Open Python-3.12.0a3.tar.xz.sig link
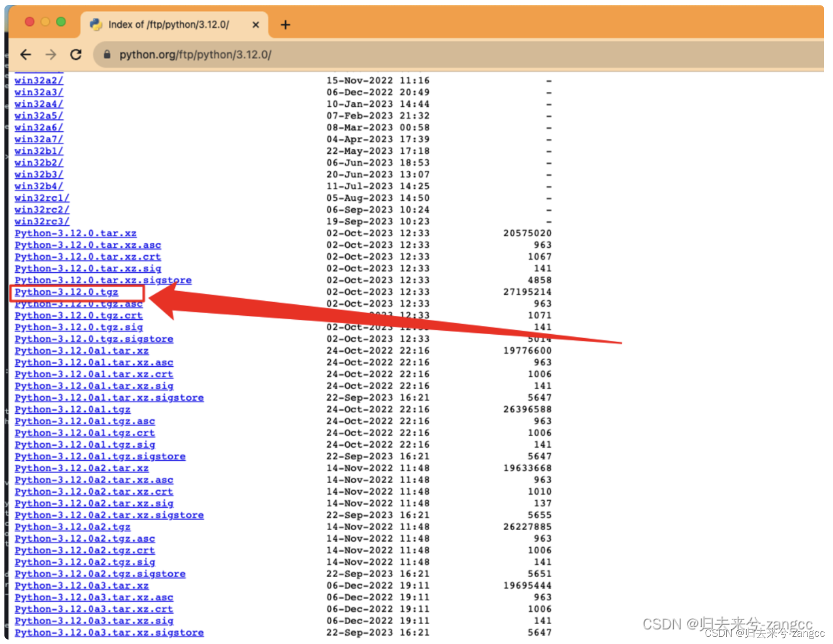The height and width of the screenshot is (644, 833). point(94,621)
